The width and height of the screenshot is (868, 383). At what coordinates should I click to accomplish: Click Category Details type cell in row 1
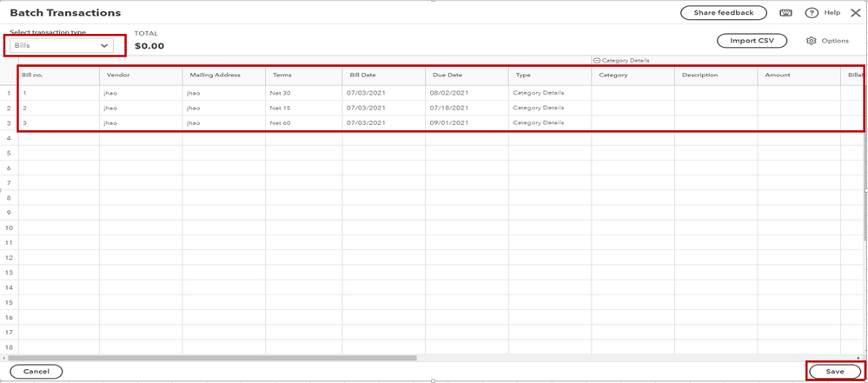pos(550,93)
